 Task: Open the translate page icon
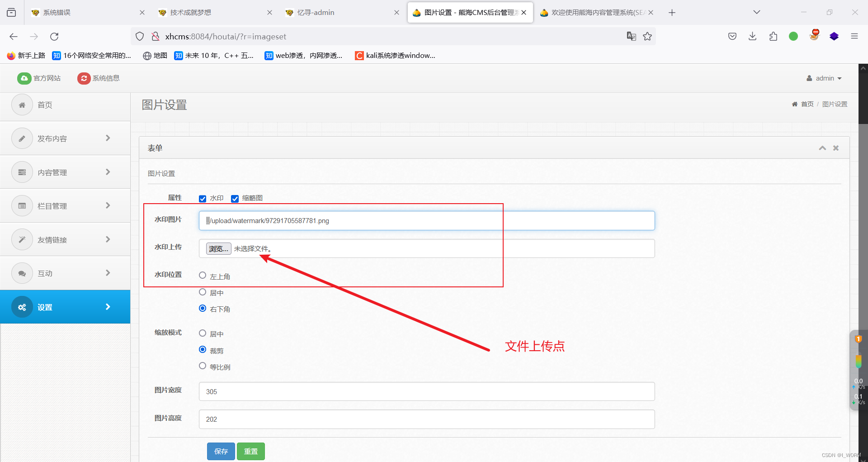[632, 37]
